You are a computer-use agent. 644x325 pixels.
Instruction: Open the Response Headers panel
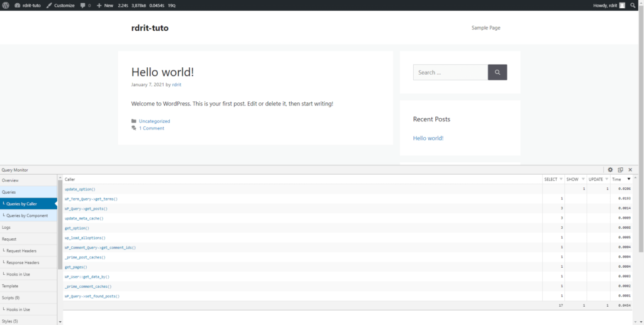point(23,262)
